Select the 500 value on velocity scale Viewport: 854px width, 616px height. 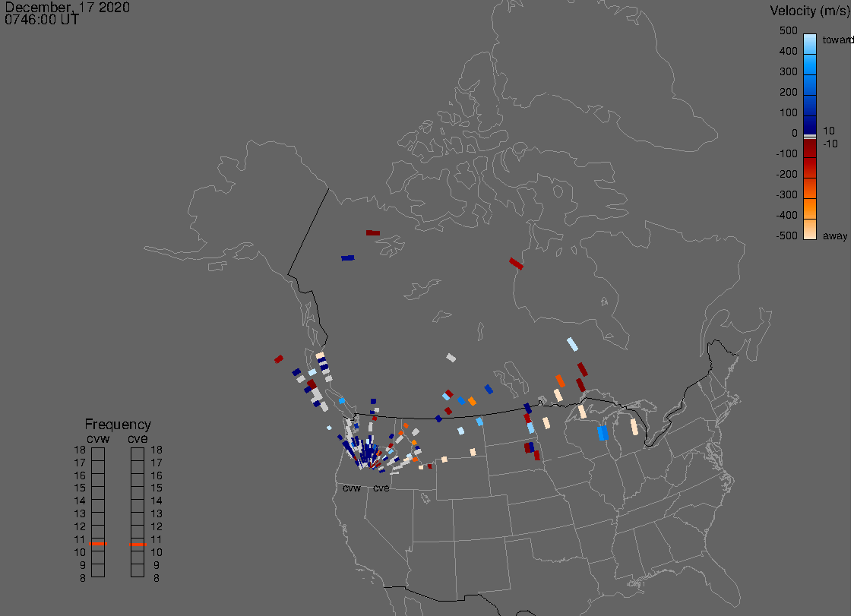(788, 31)
